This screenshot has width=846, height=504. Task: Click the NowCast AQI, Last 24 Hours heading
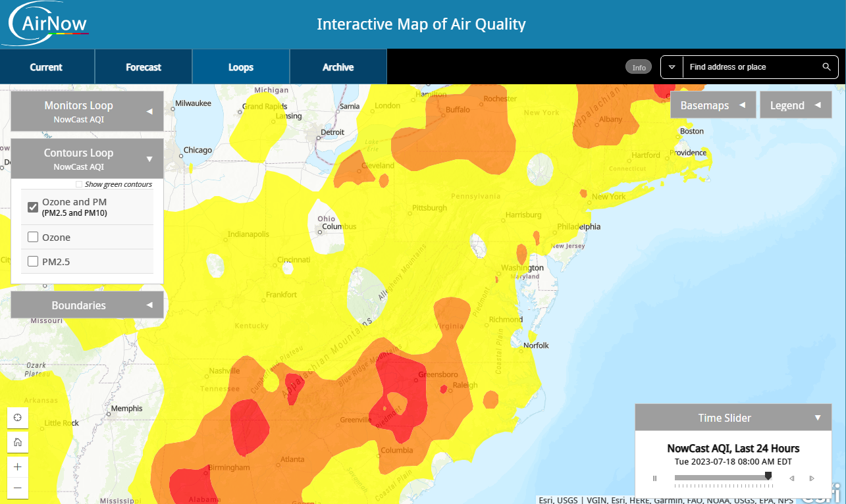coord(733,448)
